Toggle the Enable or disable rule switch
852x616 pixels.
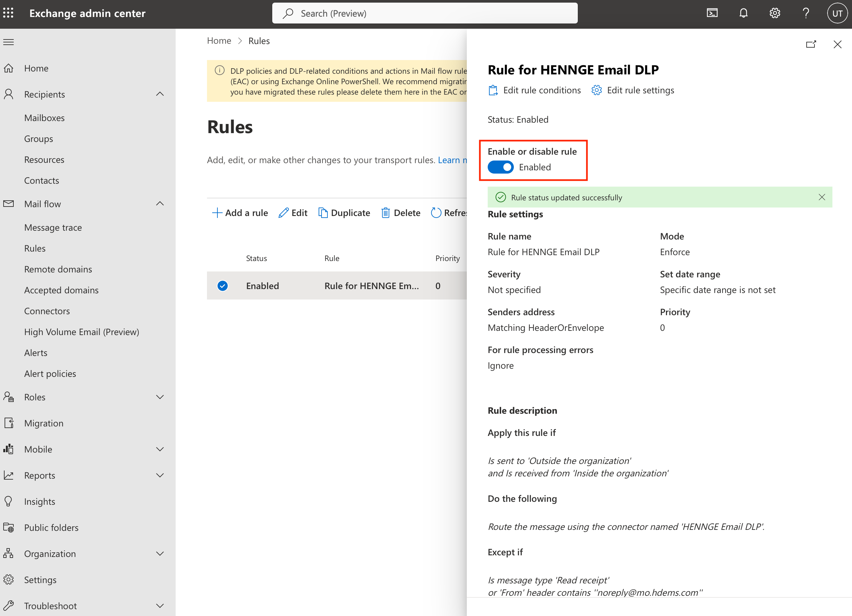(500, 167)
